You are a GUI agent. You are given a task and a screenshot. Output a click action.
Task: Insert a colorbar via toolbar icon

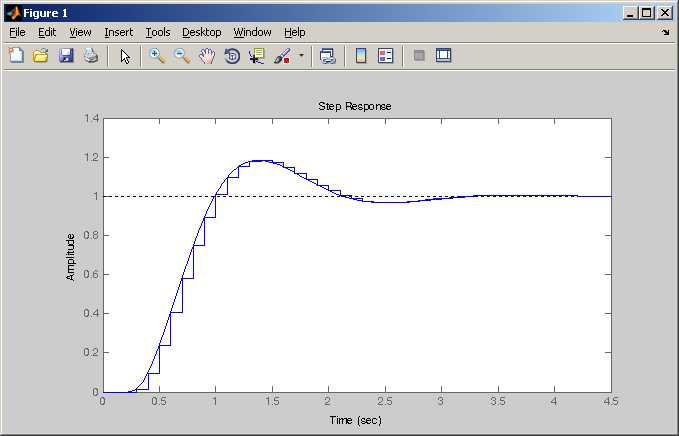pos(361,55)
